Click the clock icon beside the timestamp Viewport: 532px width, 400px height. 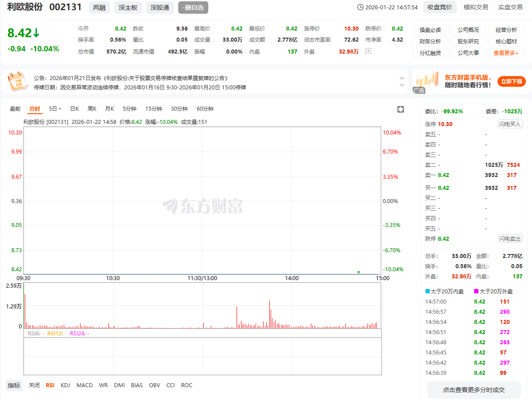(360, 7)
